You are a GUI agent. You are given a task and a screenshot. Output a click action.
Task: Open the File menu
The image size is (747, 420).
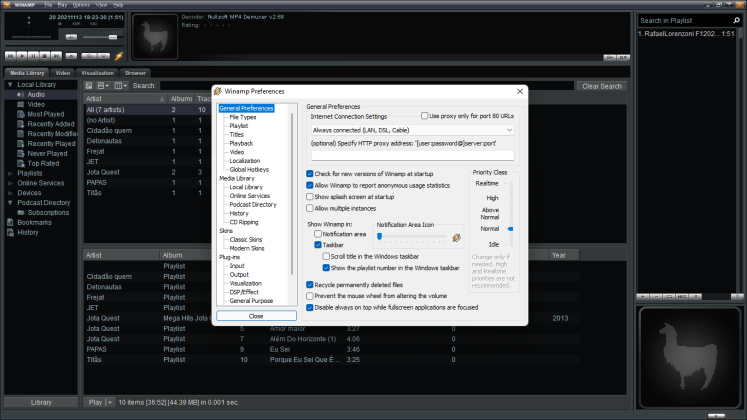pos(48,5)
